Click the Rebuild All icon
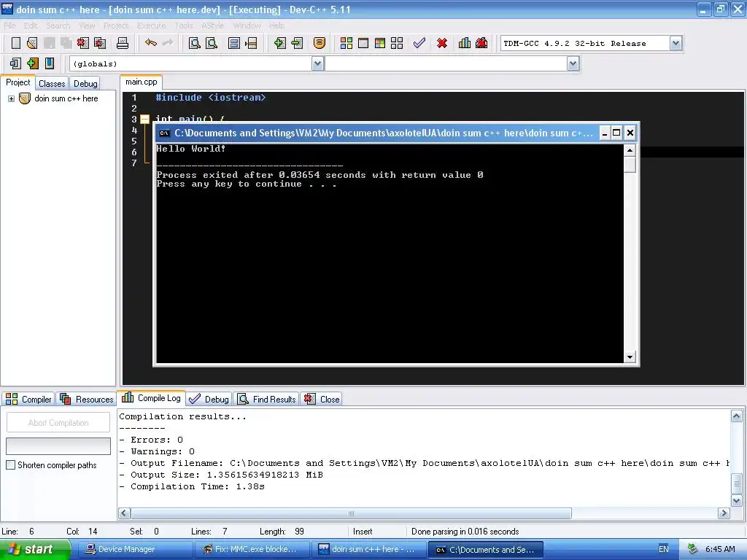The height and width of the screenshot is (560, 747). (x=397, y=43)
